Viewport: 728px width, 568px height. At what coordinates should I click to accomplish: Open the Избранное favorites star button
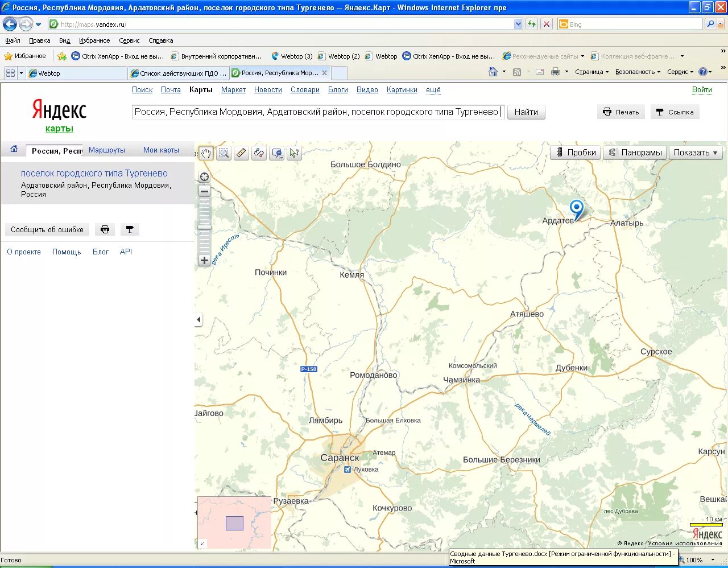(25, 56)
